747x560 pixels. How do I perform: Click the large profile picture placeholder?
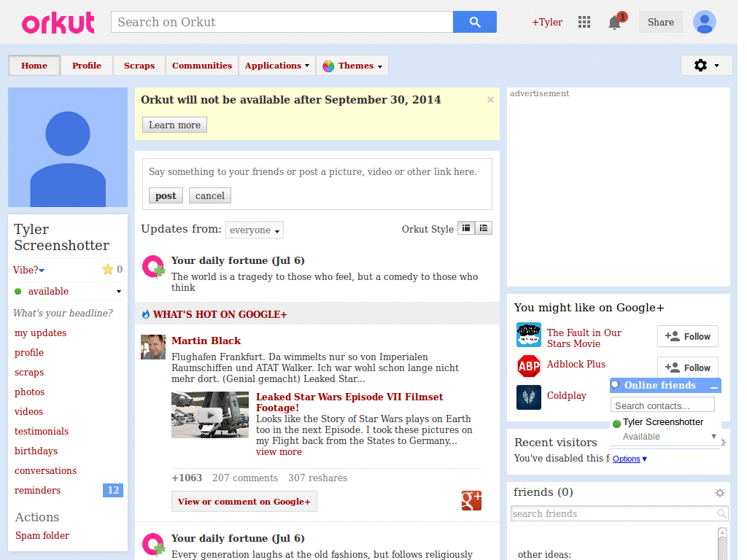68,147
